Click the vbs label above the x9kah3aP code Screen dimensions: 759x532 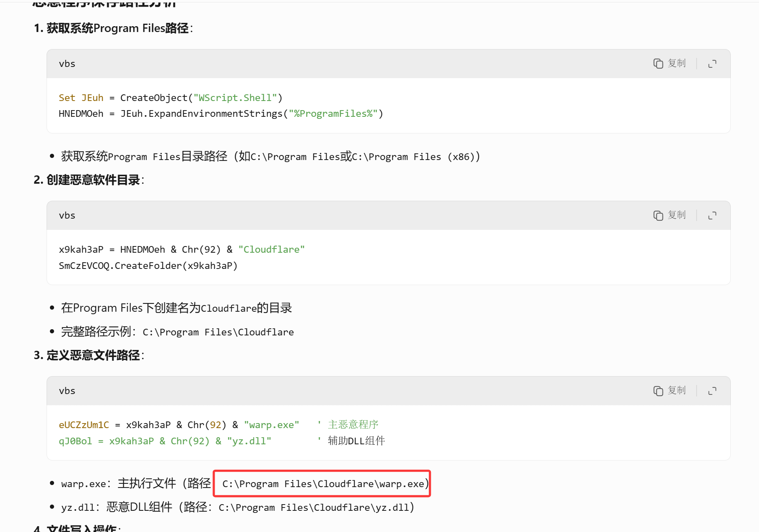click(x=67, y=215)
